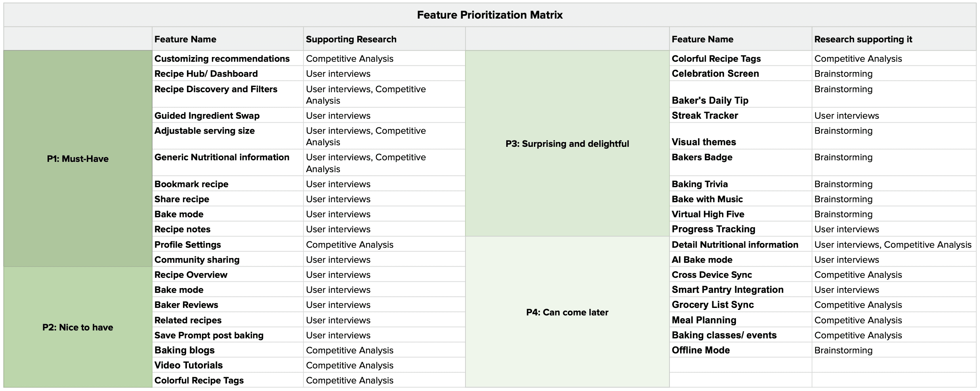Click the Virtual High Five cell
Screen dimensions: 980x391
[708, 214]
